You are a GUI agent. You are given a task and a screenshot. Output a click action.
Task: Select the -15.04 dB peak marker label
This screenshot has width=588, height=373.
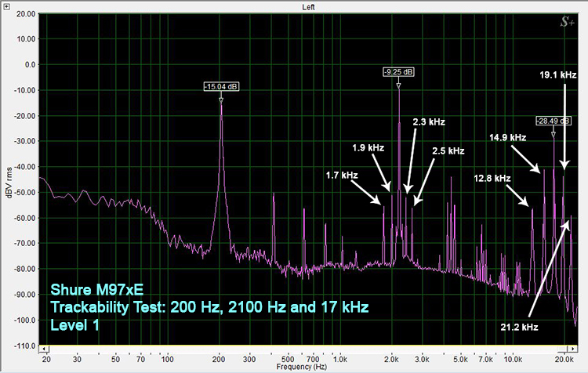point(220,86)
